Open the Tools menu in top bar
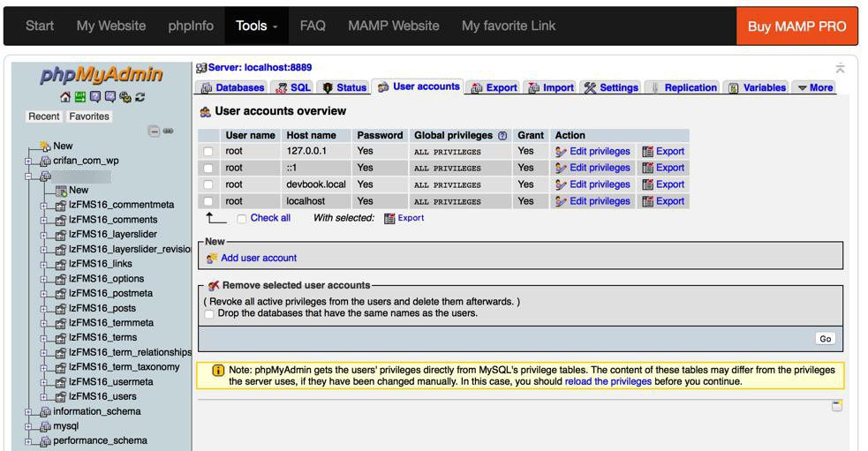868x451 pixels. click(256, 26)
